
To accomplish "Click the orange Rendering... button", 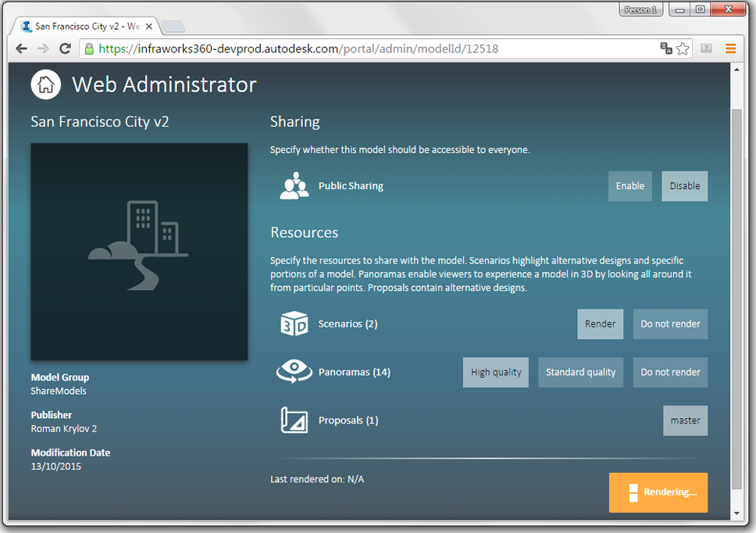I will pos(658,492).
